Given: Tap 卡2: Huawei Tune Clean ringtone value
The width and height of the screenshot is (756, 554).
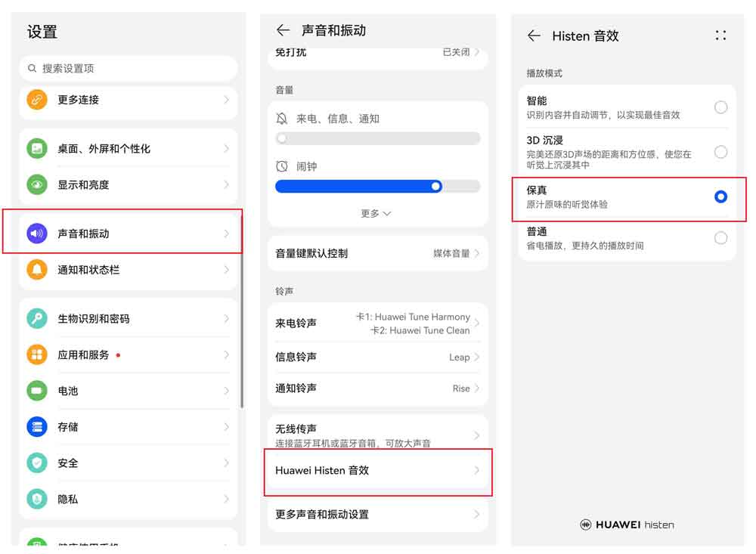Looking at the screenshot, I should point(420,330).
